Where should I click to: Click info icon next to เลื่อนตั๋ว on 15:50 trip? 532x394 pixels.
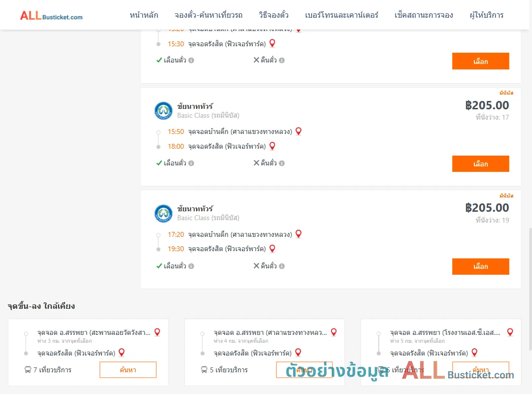tap(191, 163)
